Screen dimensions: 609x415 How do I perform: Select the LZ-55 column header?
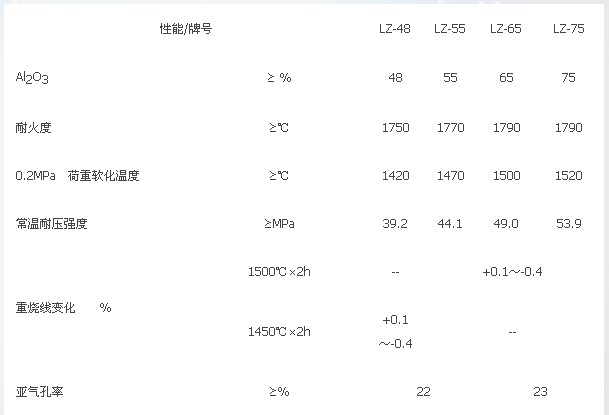450,29
